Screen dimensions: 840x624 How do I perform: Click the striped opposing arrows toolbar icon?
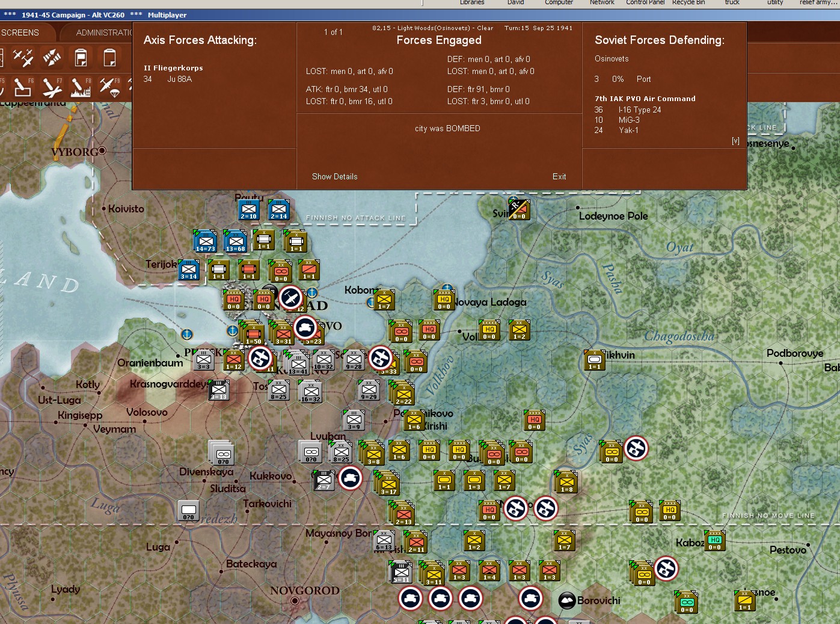coord(52,58)
